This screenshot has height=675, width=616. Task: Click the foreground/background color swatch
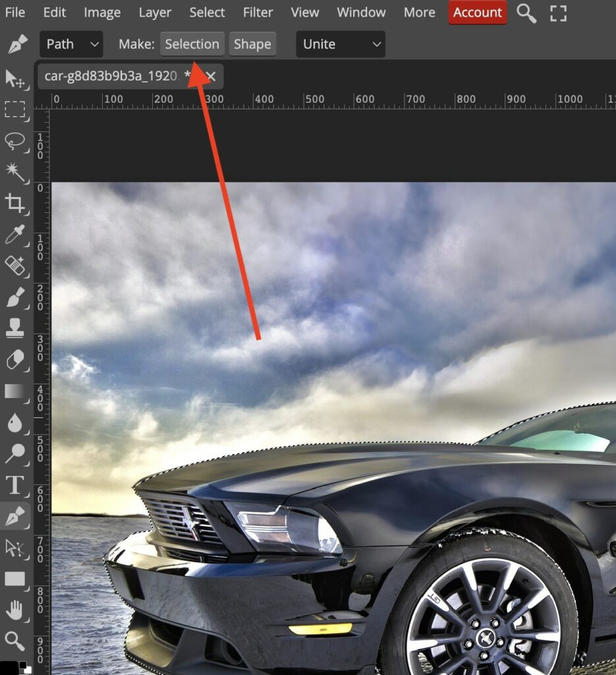click(16, 668)
